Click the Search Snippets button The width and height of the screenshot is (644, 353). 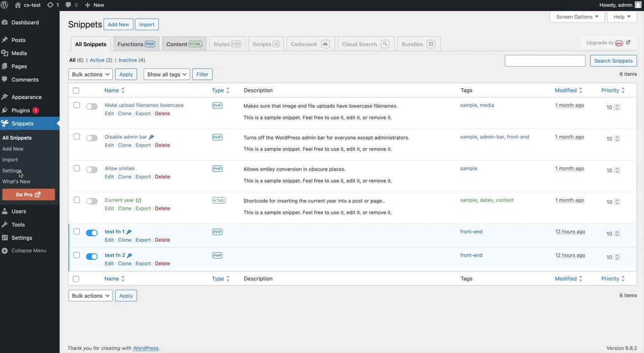pos(614,61)
